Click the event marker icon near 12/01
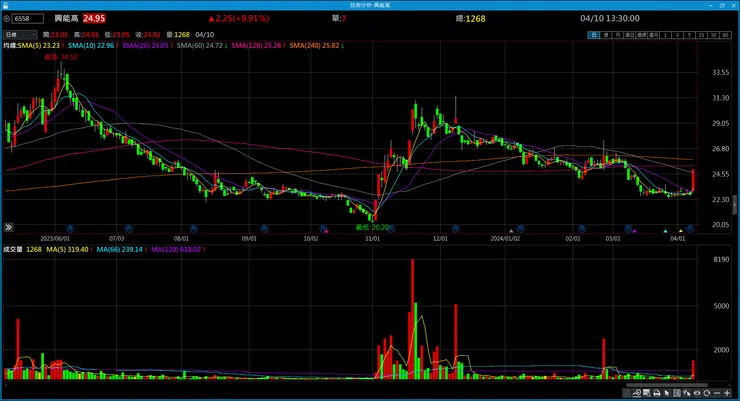 point(455,228)
